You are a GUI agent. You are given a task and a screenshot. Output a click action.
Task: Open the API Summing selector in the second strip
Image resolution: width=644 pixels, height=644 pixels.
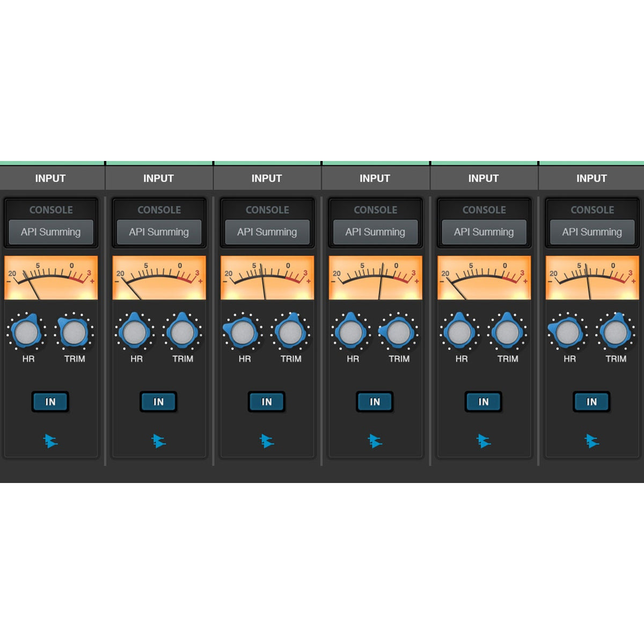point(159,232)
